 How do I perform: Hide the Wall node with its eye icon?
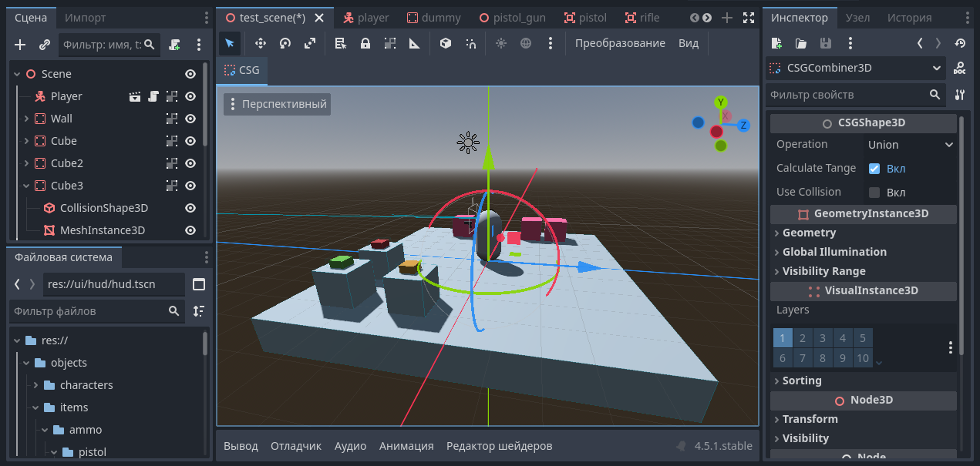190,119
